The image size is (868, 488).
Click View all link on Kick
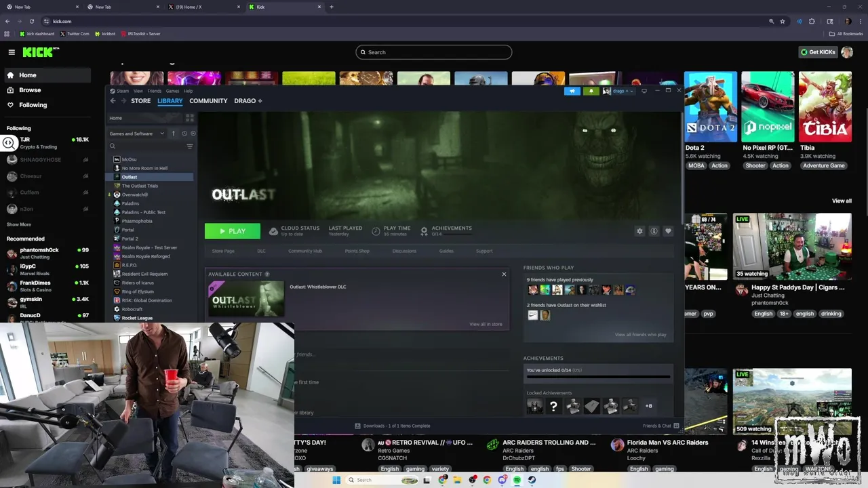click(842, 201)
